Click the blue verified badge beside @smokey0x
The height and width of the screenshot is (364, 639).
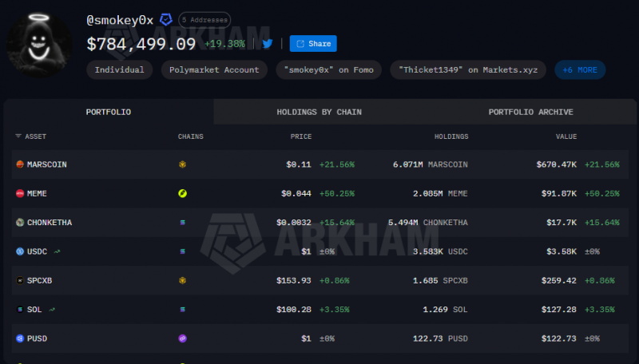pos(166,19)
